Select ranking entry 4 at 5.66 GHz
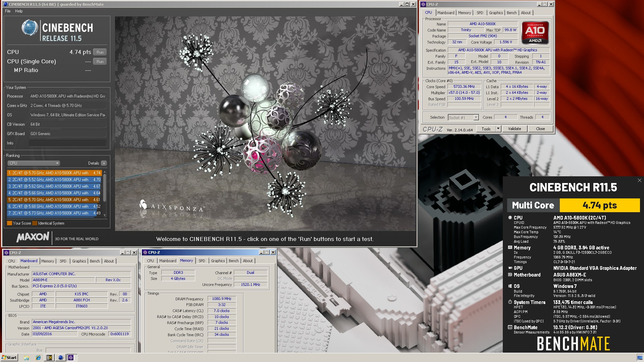The width and height of the screenshot is (644, 362). 54,193
